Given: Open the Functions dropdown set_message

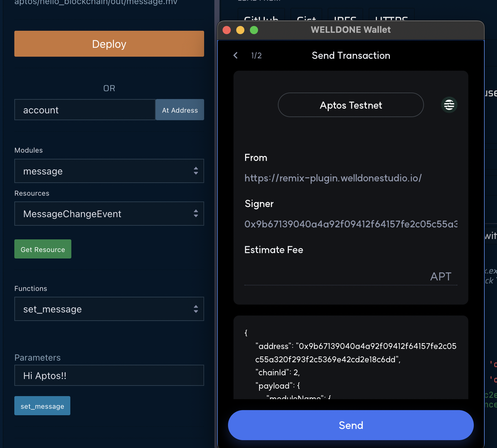Looking at the screenshot, I should [x=109, y=309].
